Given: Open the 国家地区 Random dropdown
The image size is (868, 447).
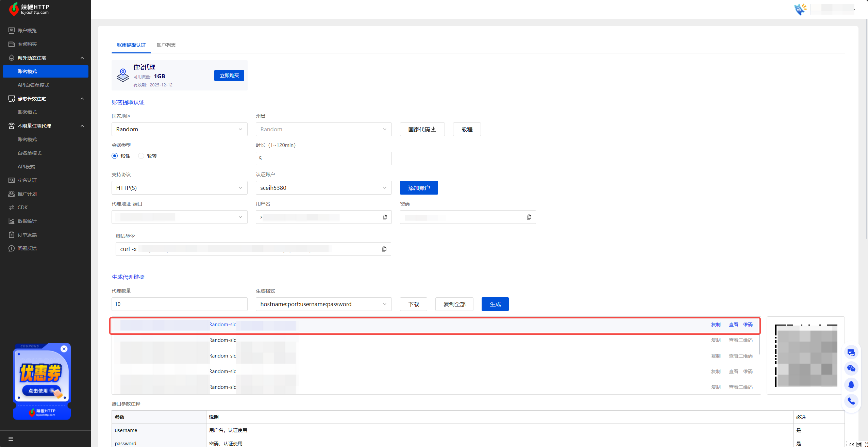Looking at the screenshot, I should coord(179,129).
